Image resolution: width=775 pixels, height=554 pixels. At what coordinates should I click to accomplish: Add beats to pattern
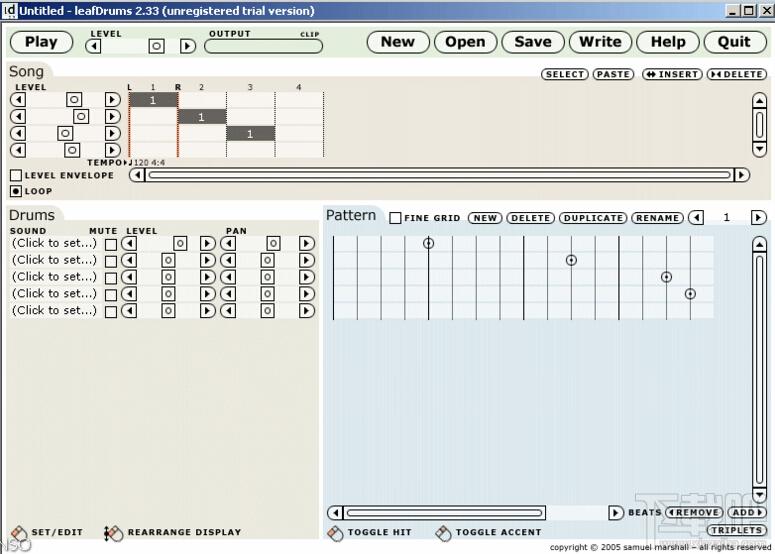pyautogui.click(x=747, y=512)
